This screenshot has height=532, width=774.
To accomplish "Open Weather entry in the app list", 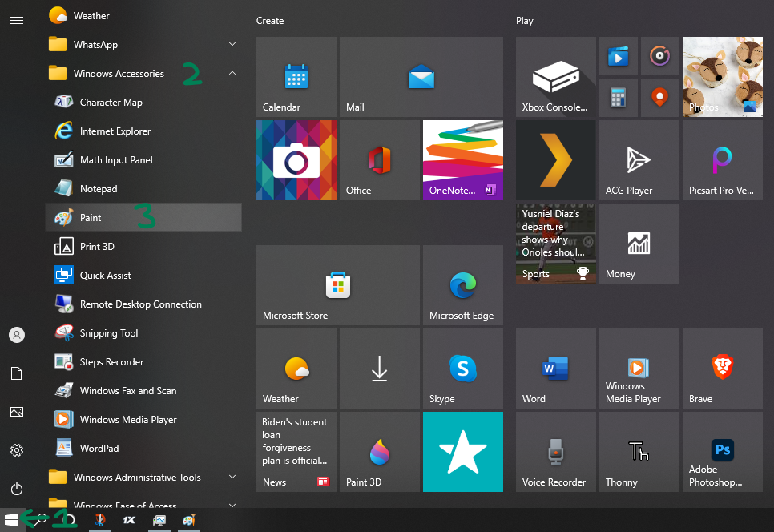I will 143,16.
